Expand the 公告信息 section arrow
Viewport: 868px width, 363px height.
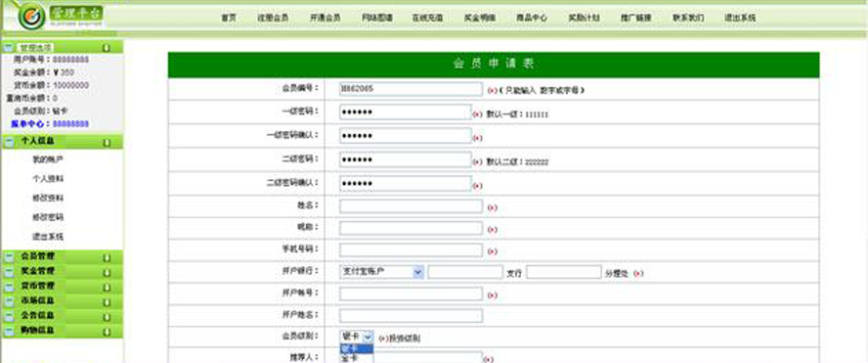pos(107,316)
